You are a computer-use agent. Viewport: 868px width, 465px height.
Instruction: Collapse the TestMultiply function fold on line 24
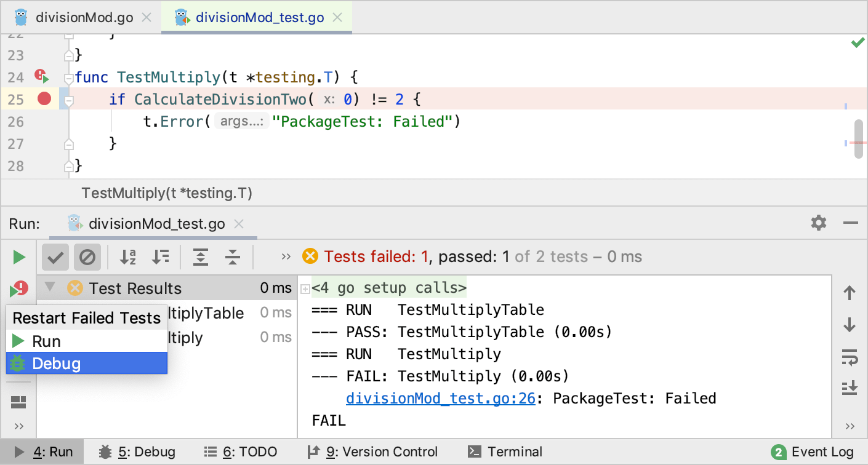tap(69, 78)
